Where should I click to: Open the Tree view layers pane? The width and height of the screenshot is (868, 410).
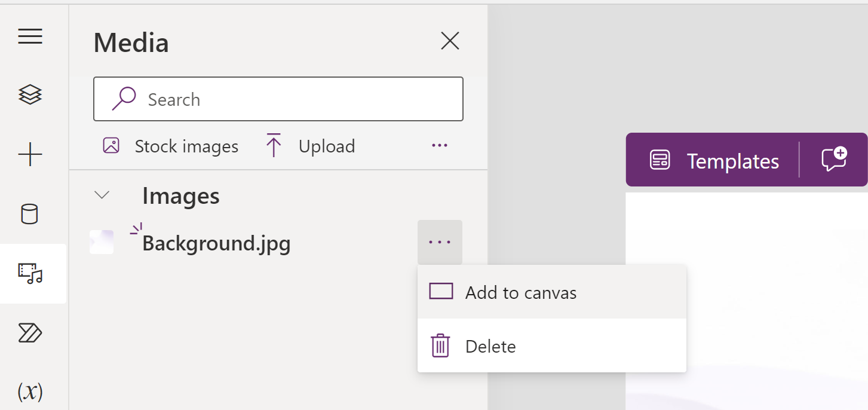coord(30,94)
